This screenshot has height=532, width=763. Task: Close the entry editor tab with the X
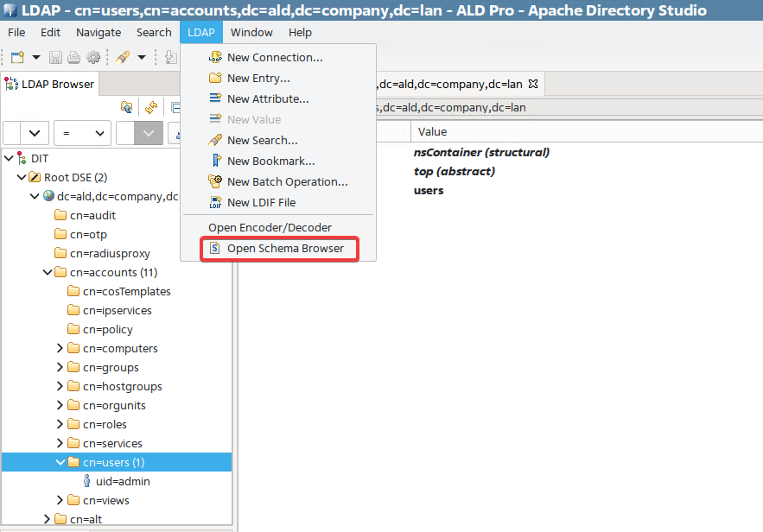[x=533, y=84]
